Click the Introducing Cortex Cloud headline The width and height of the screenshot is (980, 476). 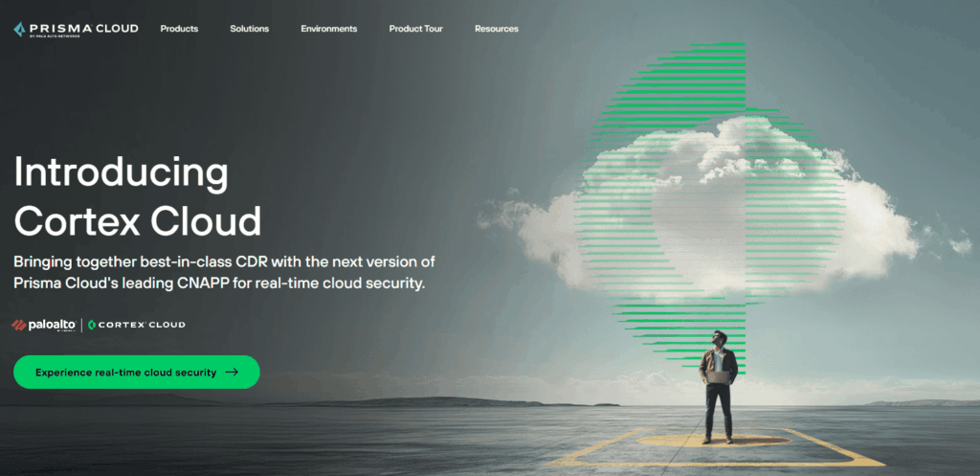138,195
